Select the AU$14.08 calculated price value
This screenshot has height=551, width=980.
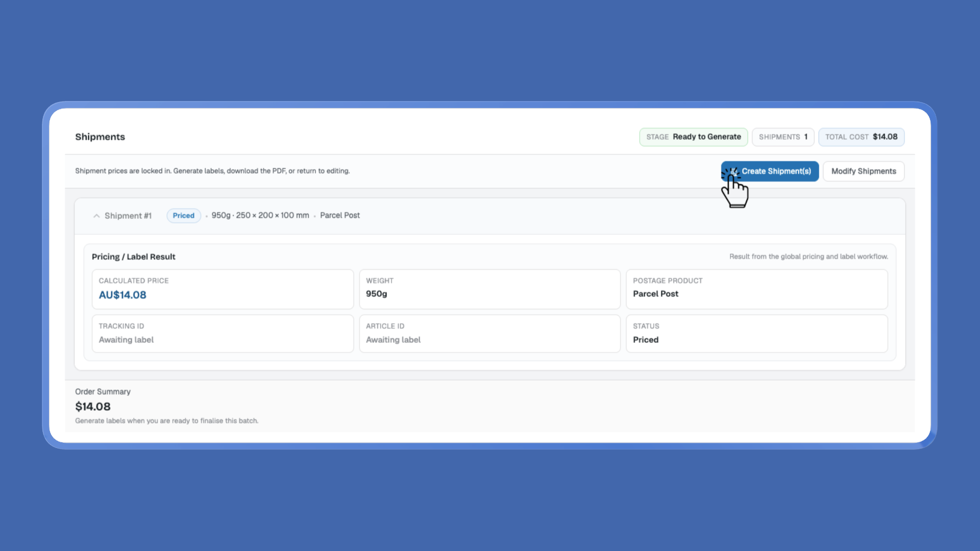[x=122, y=295]
